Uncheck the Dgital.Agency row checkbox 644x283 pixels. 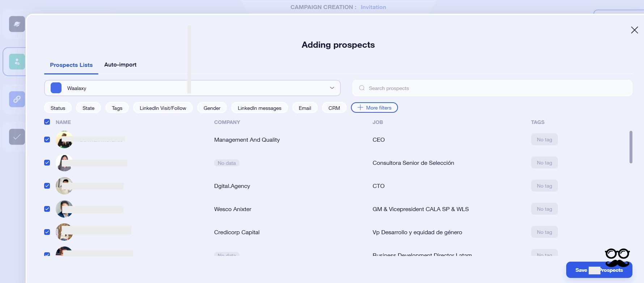47,186
